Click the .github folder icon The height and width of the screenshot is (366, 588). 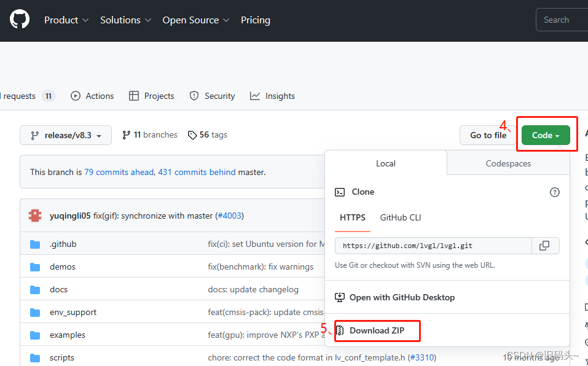[x=35, y=244]
